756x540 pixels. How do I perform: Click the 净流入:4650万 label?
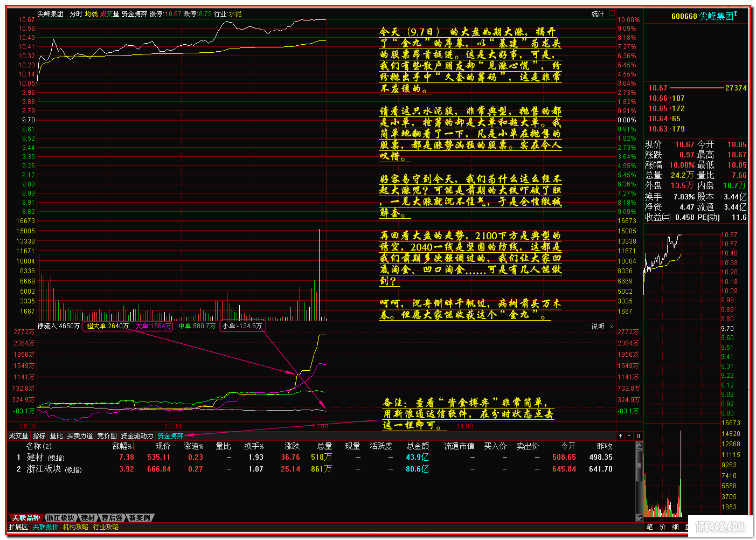pyautogui.click(x=58, y=326)
